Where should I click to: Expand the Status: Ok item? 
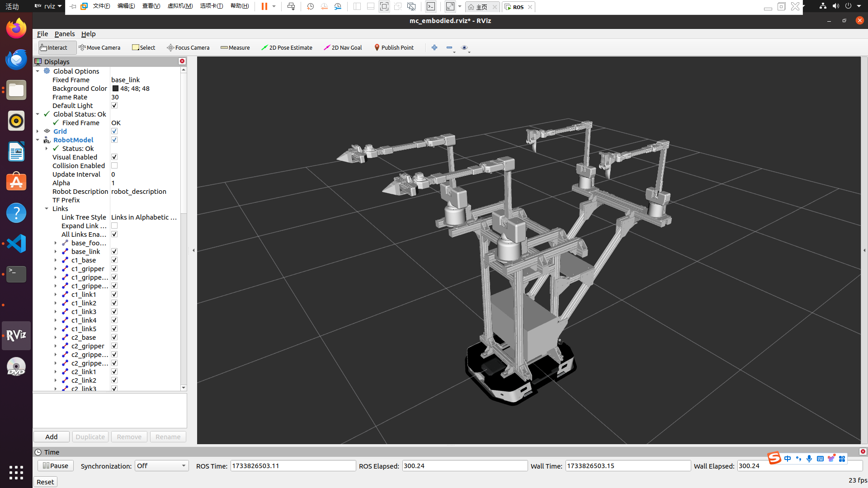(x=47, y=148)
